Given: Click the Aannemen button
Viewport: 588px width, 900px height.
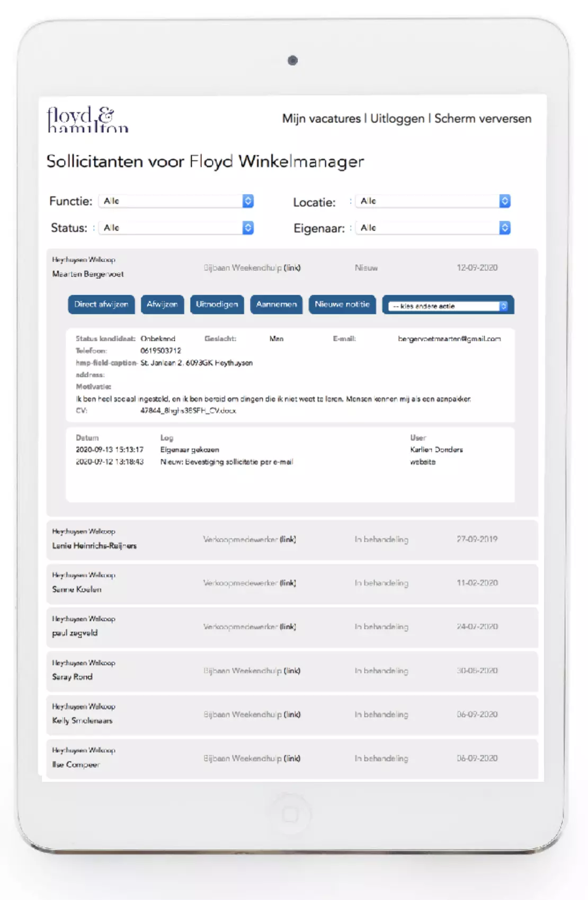Looking at the screenshot, I should click(x=276, y=304).
